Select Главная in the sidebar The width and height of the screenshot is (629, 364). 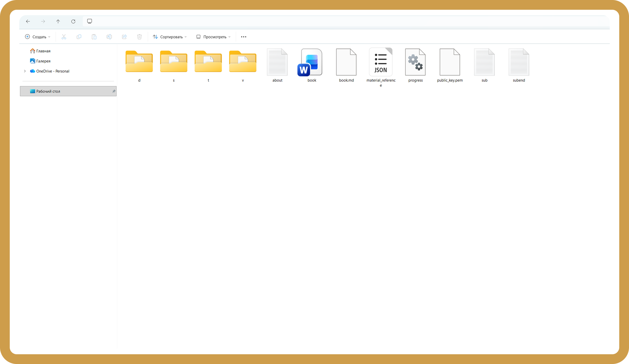(x=43, y=51)
